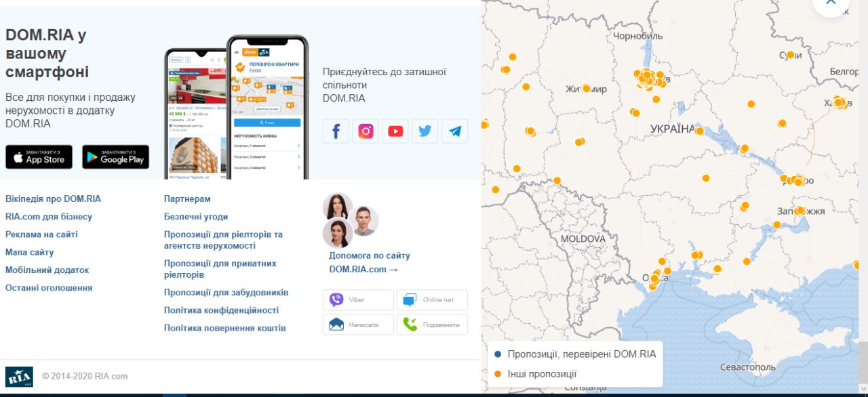
Task: Click the MOLDOVA label on the map
Action: (583, 239)
